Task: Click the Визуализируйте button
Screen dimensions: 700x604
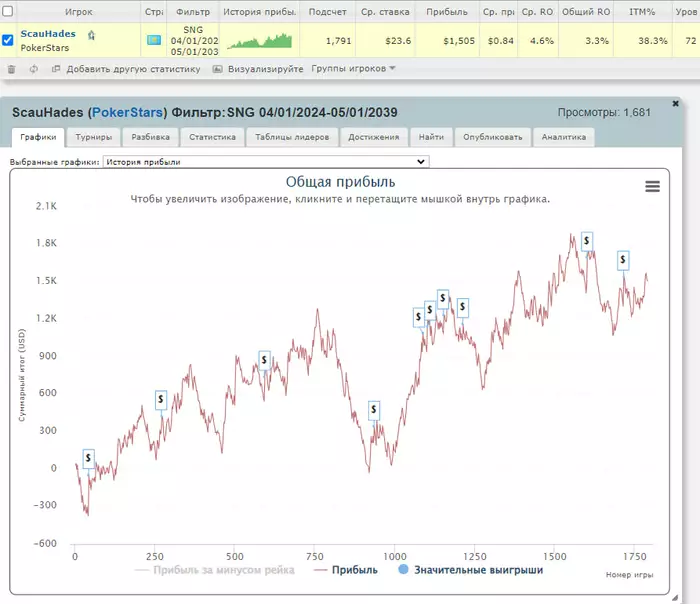Action: tap(266, 69)
